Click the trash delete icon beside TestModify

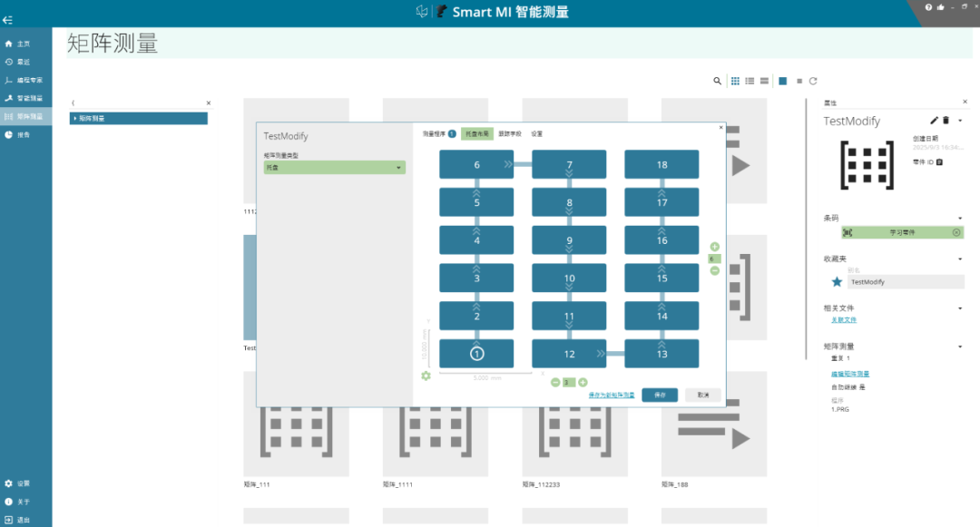(946, 121)
